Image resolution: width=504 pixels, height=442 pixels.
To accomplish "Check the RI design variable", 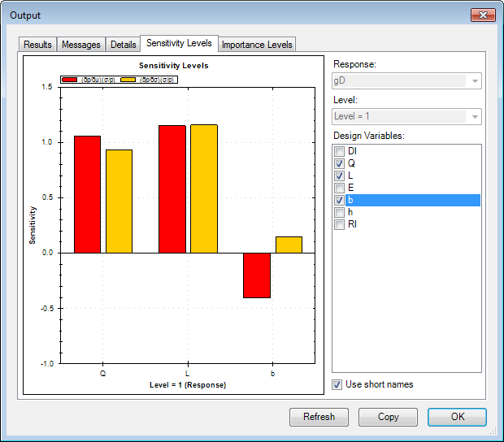I will coord(340,224).
